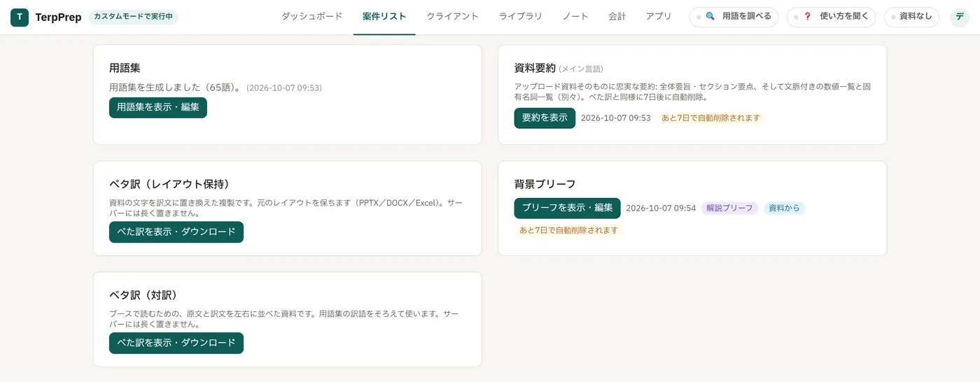980x382 pixels.
Task: Open the ノート tab
Action: coord(575,17)
